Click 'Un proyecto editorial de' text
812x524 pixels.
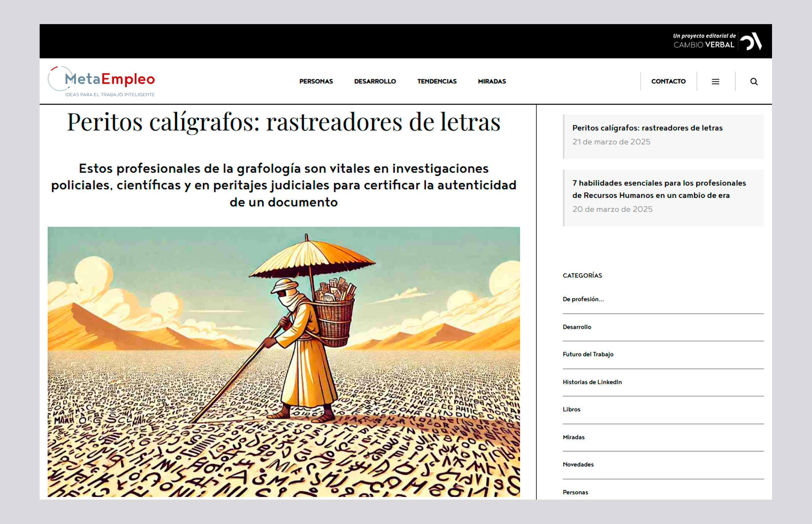(x=704, y=36)
